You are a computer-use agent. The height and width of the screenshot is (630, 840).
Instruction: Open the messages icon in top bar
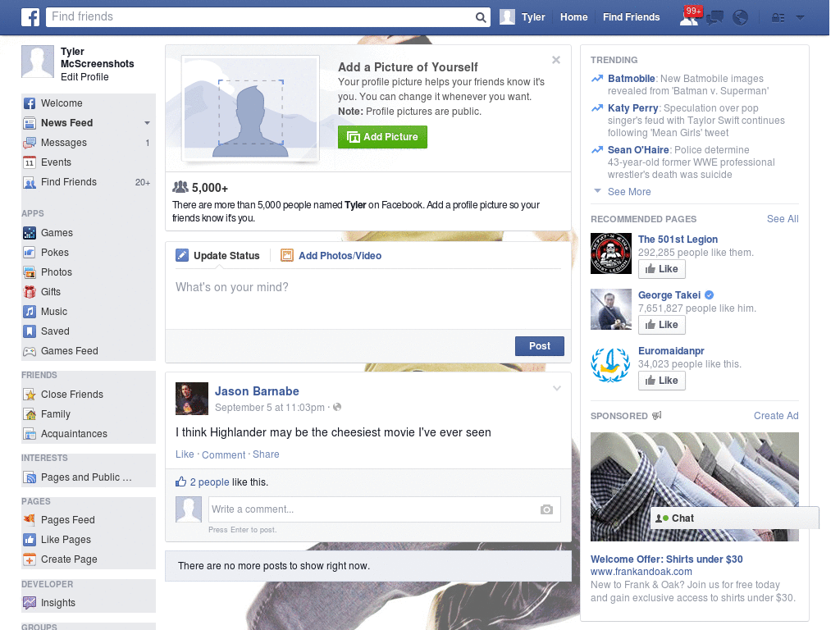[x=714, y=18]
